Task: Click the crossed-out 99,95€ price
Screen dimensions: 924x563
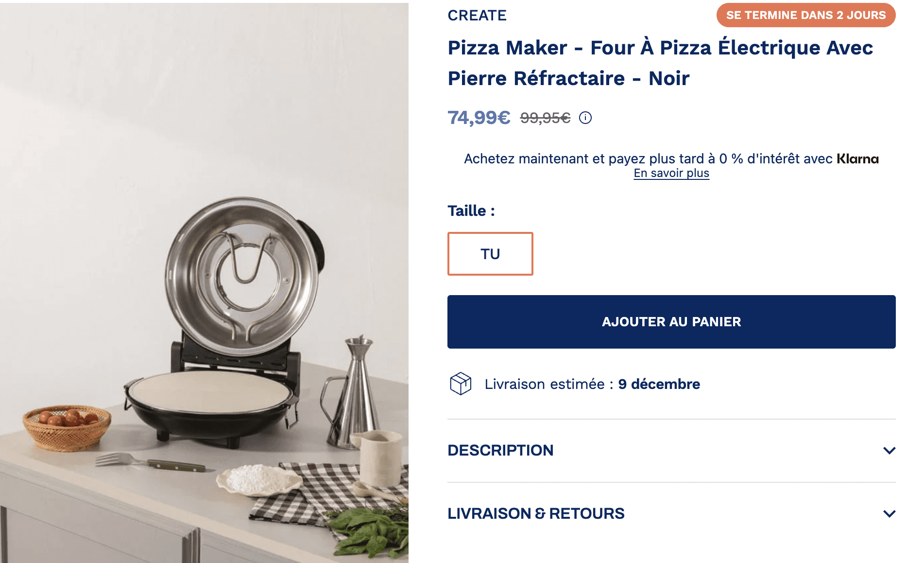Action: (x=544, y=117)
